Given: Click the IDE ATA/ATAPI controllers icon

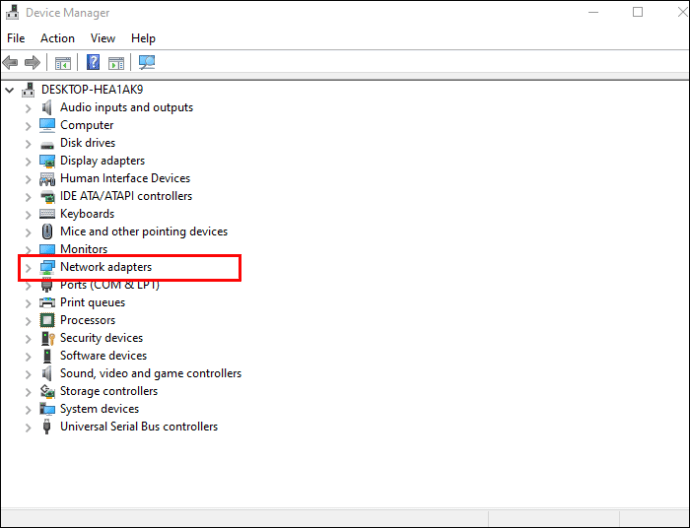Looking at the screenshot, I should point(47,197).
